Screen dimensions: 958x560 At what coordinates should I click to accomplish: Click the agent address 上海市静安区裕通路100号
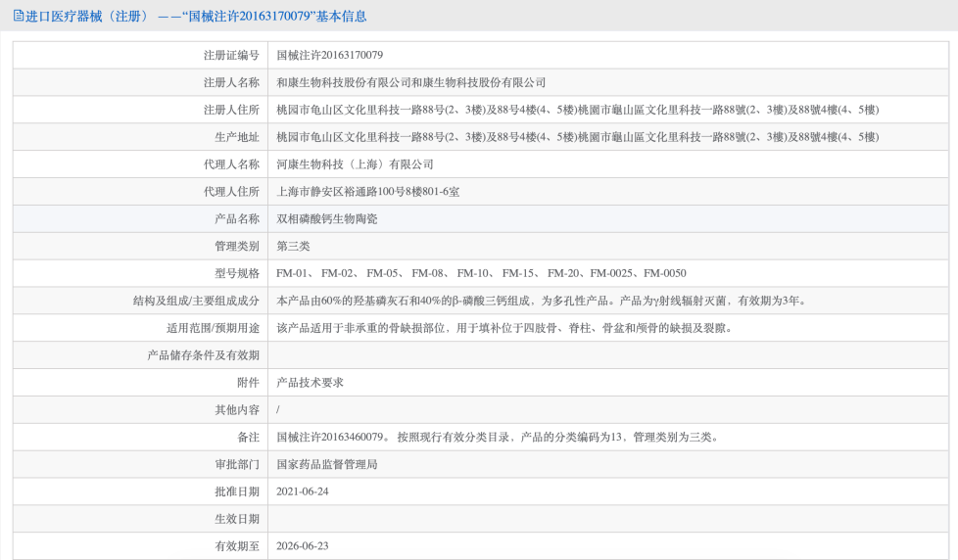point(367,192)
